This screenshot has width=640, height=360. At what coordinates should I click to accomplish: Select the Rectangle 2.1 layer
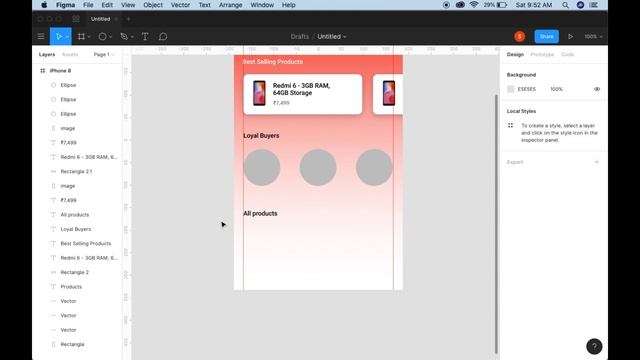click(x=76, y=171)
